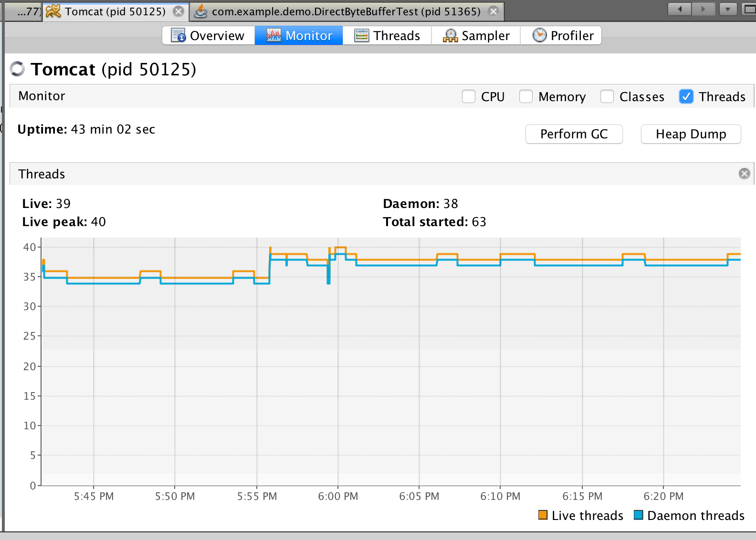This screenshot has width=756, height=540.
Task: Enable the CPU graph checkbox
Action: pyautogui.click(x=469, y=96)
